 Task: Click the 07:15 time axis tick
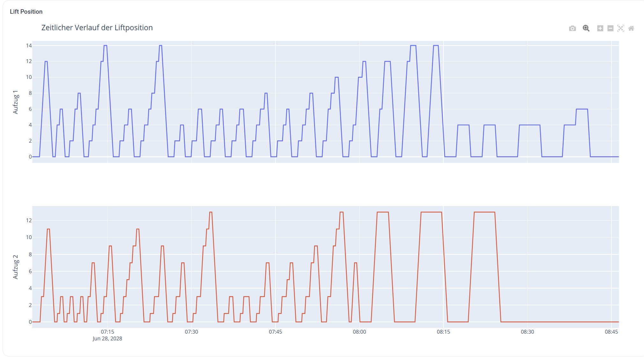pyautogui.click(x=107, y=332)
